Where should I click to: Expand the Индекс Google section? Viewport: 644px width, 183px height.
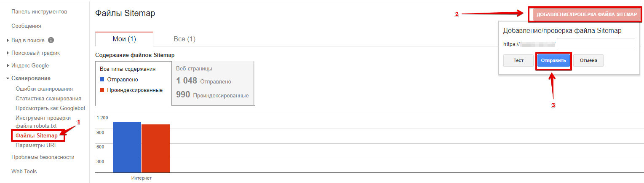tap(30, 66)
